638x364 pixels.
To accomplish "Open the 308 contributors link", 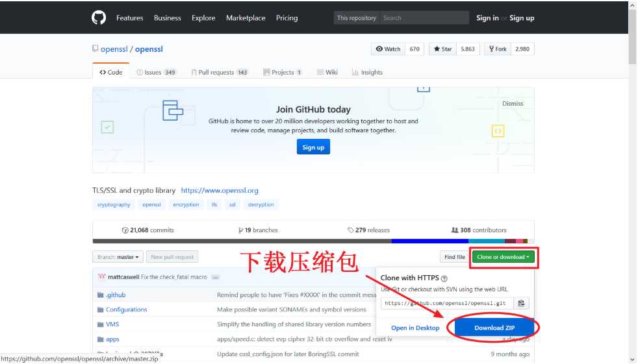I will click(x=479, y=230).
